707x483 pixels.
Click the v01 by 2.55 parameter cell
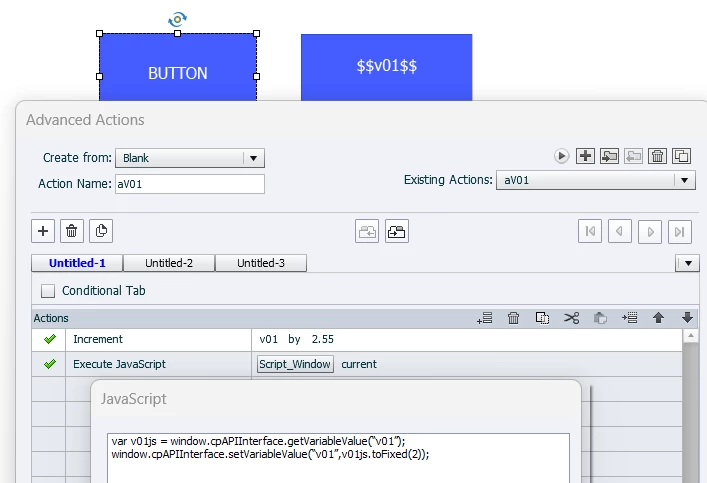coord(467,339)
